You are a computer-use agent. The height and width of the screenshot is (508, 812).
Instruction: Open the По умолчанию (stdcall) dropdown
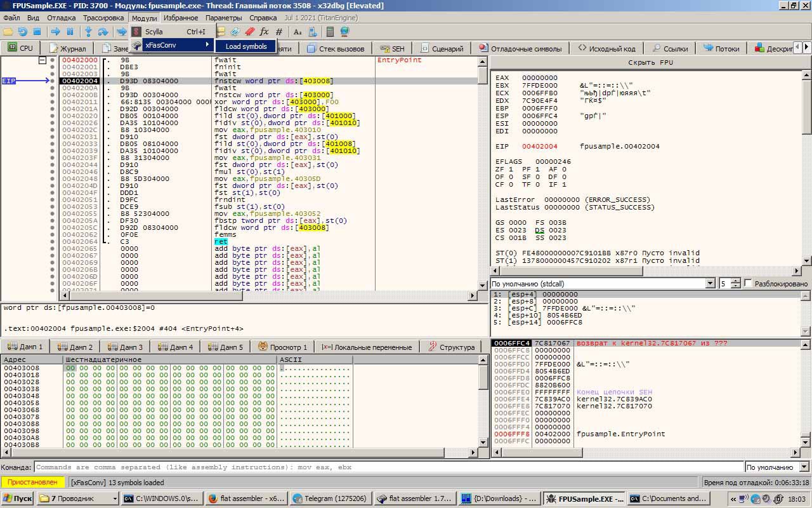[x=603, y=283]
